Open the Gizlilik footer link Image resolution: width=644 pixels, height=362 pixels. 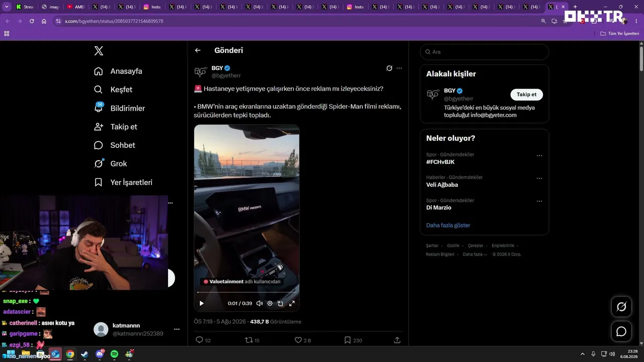tap(453, 246)
